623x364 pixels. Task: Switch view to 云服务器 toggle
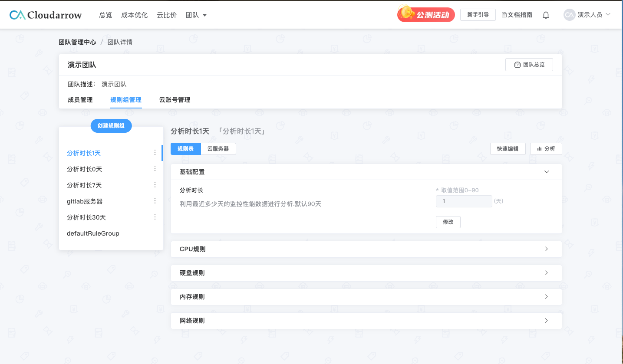coord(218,149)
